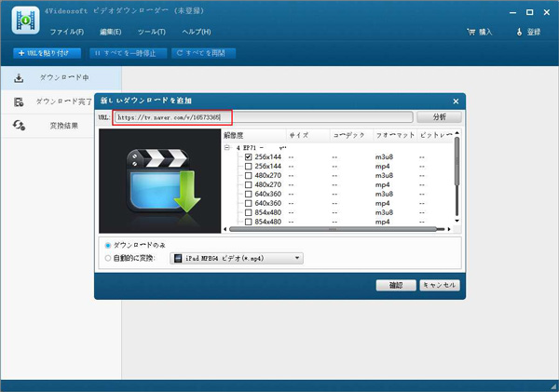Click the format list scroll-up arrow

[457, 133]
